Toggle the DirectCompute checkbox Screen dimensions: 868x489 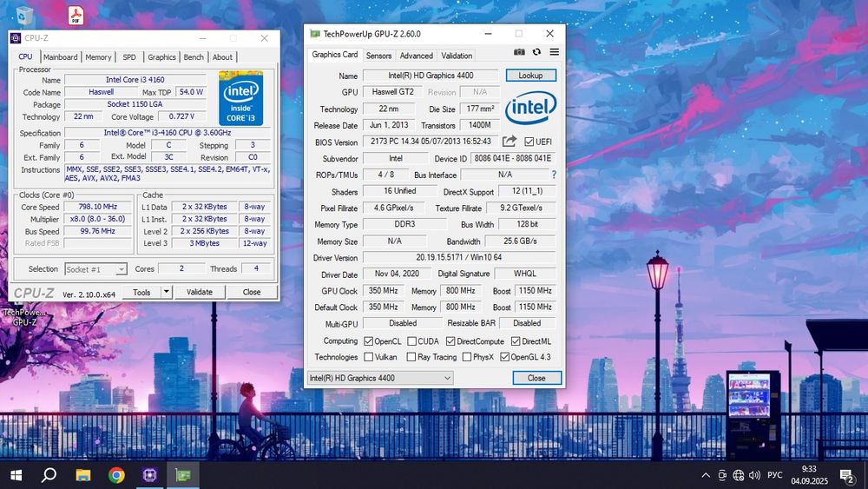450,341
